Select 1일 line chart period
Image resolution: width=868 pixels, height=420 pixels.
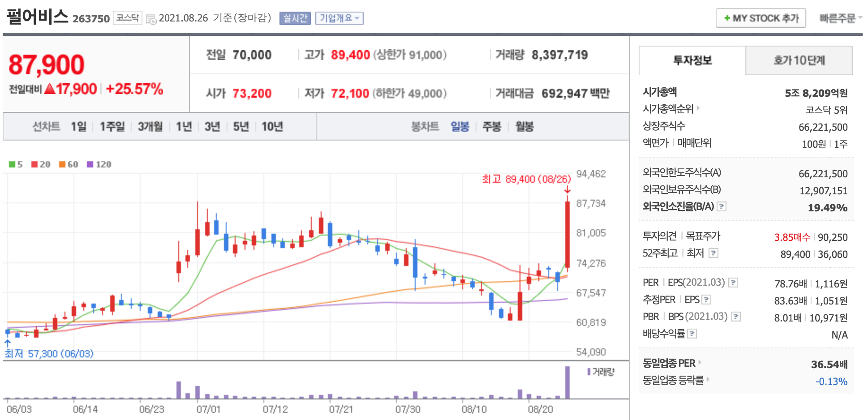point(78,127)
